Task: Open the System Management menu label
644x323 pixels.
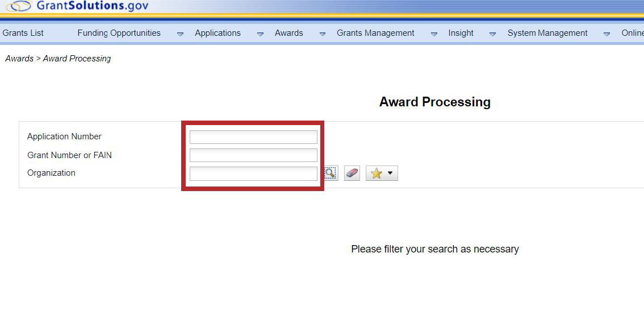Action: 547,33
